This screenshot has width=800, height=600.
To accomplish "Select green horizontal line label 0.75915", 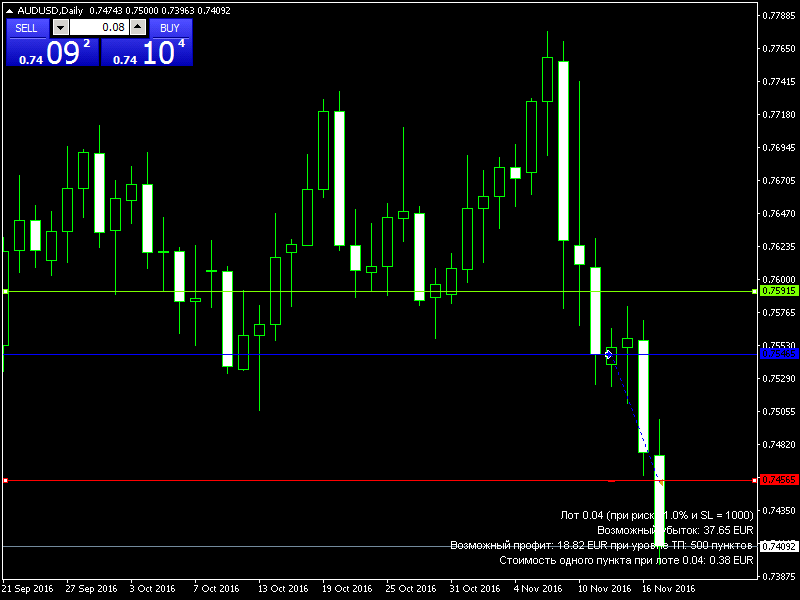I will pyautogui.click(x=778, y=291).
